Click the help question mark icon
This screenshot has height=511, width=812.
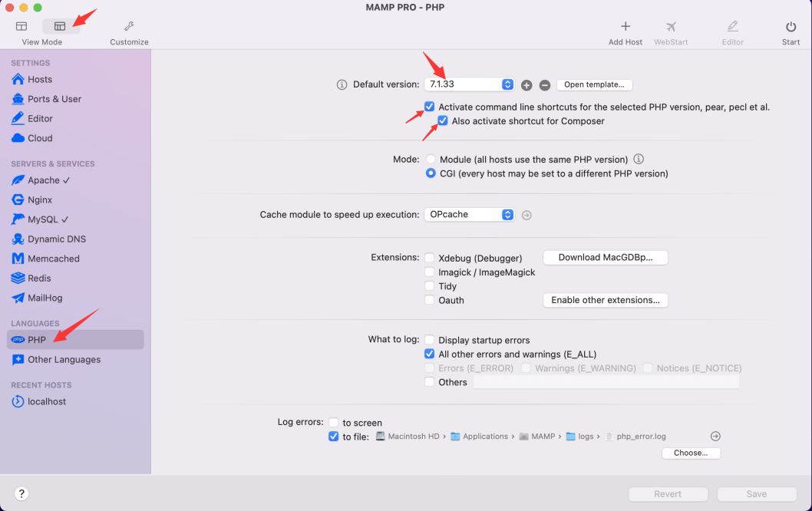coord(21,493)
